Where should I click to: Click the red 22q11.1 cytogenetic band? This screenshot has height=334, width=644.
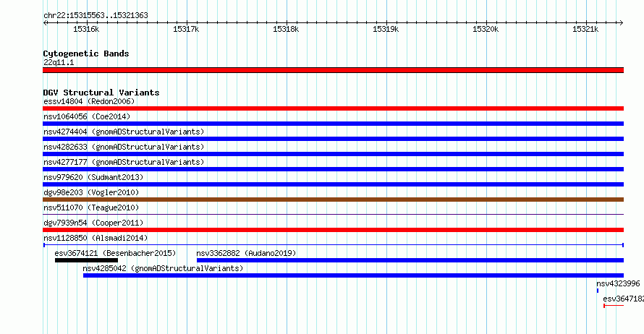click(x=333, y=70)
